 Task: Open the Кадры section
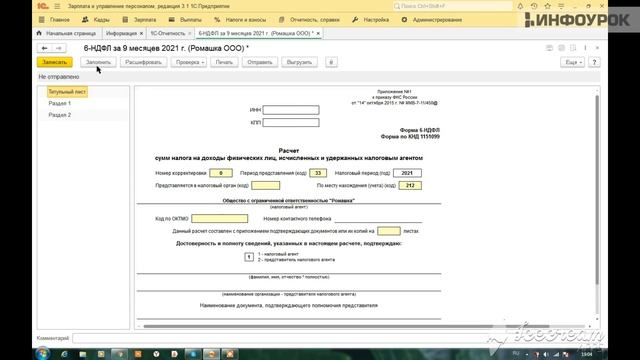96,20
